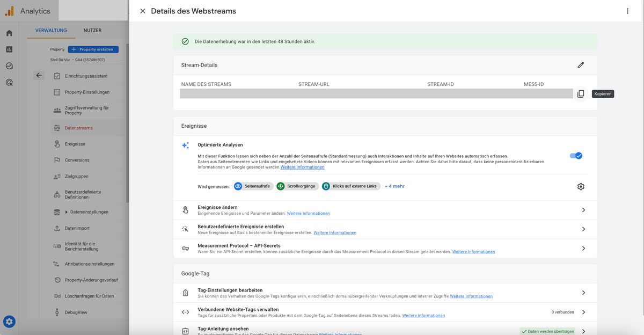Open Property-Änderungsverlauf in the sidebar
Image resolution: width=644 pixels, height=335 pixels.
tap(91, 280)
